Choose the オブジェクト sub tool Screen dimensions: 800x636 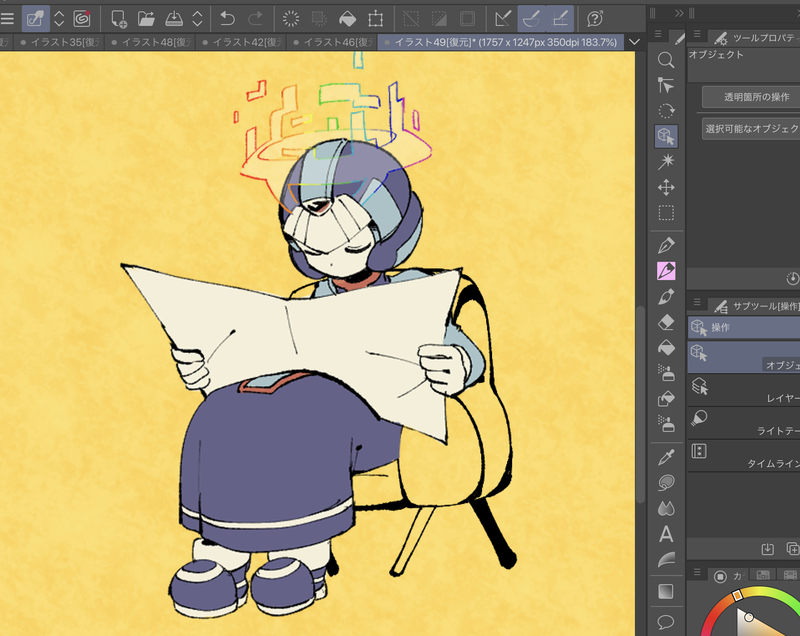(744, 357)
